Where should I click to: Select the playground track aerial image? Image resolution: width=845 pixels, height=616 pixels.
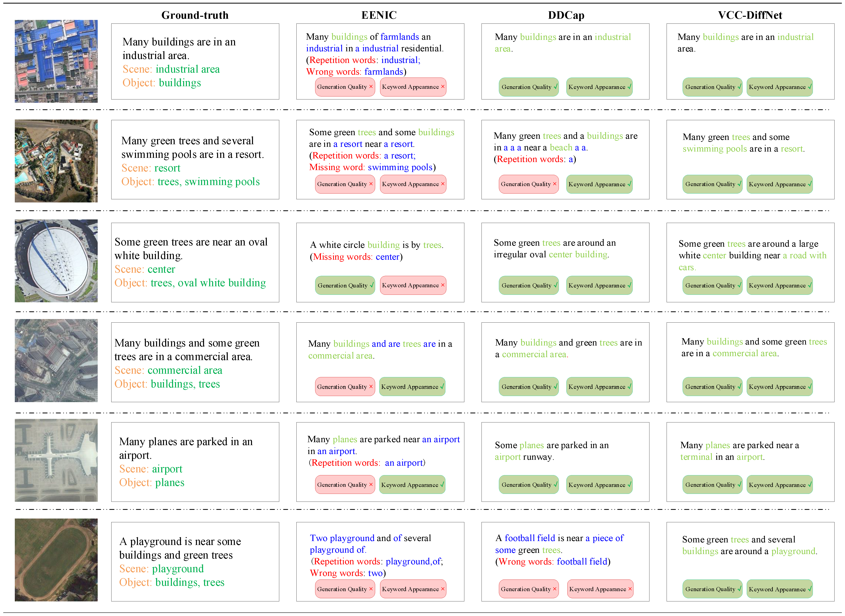pyautogui.click(x=56, y=560)
